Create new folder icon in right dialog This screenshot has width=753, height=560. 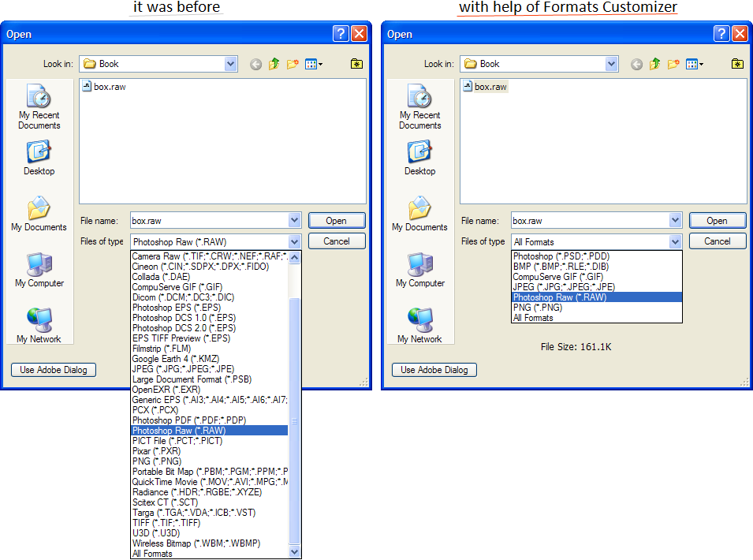coord(673,64)
